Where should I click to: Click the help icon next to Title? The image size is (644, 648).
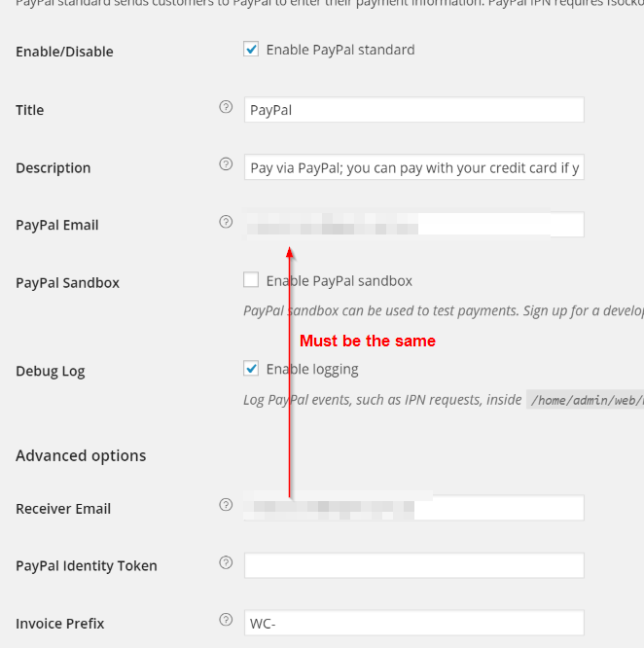pyautogui.click(x=226, y=107)
